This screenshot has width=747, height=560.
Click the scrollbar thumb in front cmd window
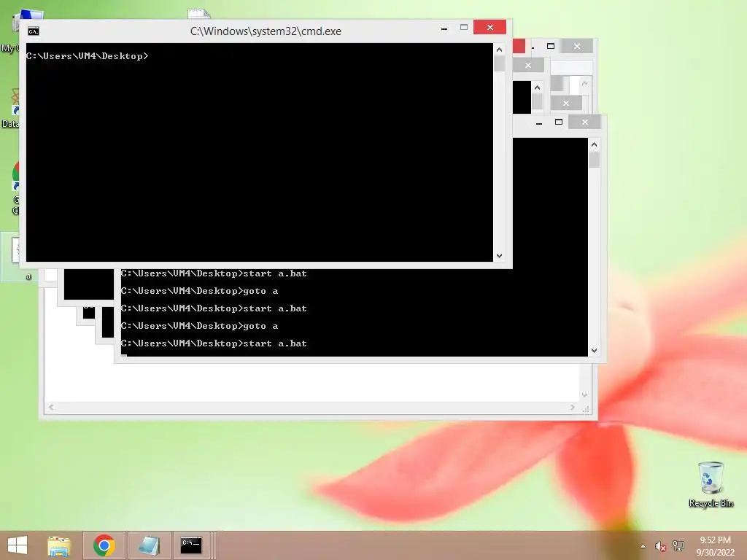[499, 64]
